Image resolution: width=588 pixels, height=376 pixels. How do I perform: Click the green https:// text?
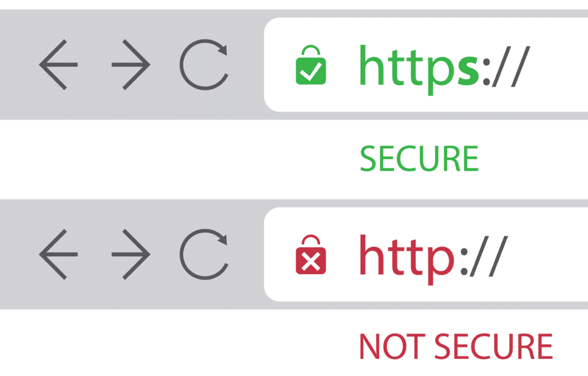tap(444, 70)
